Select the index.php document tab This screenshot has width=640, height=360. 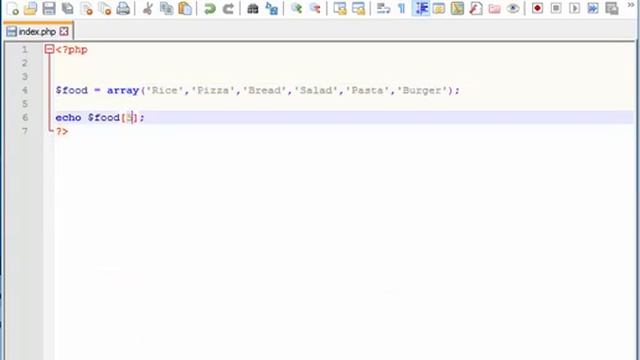pos(37,31)
